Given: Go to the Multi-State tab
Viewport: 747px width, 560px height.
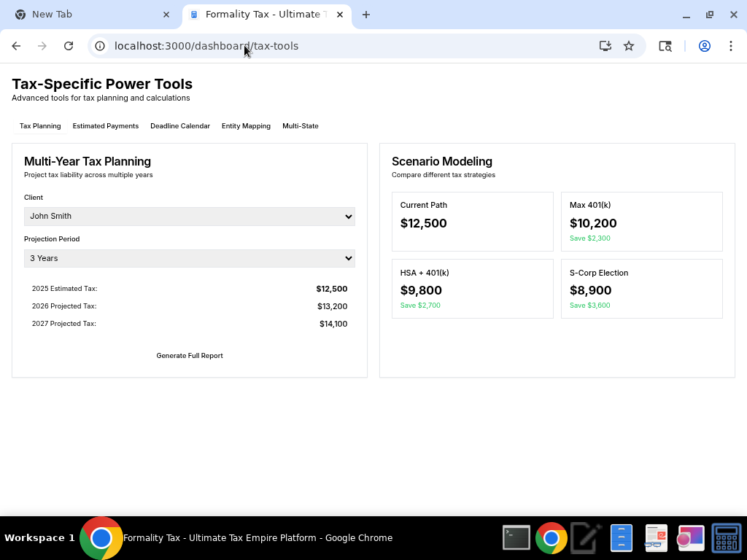Looking at the screenshot, I should pos(301,126).
